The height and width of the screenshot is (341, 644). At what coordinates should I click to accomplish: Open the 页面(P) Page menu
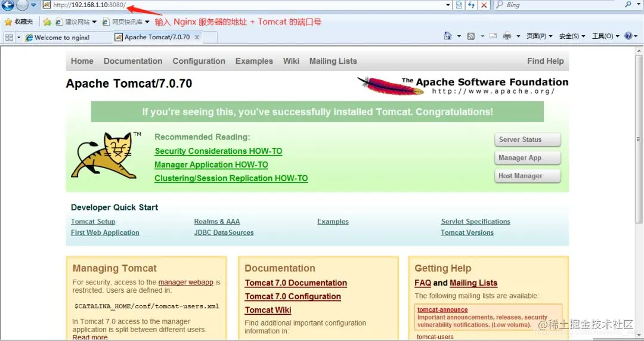point(539,36)
